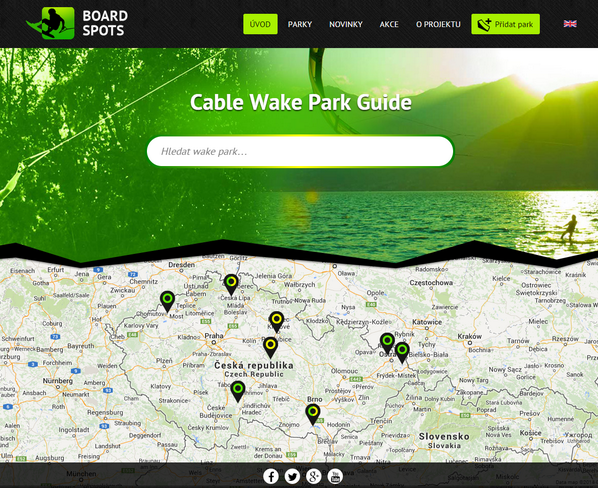This screenshot has width=598, height=488.
Task: Select the map pin near Česká Lípa
Action: (x=231, y=284)
